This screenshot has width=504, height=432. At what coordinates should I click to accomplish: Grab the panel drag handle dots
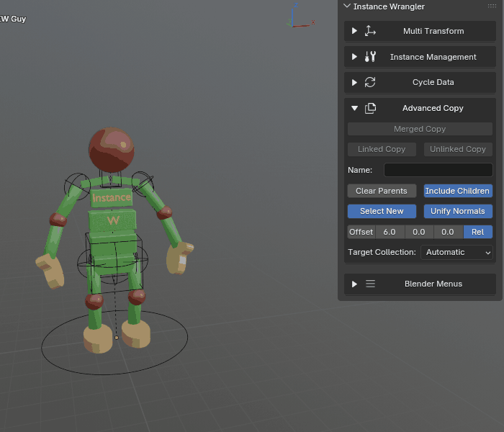pos(492,6)
